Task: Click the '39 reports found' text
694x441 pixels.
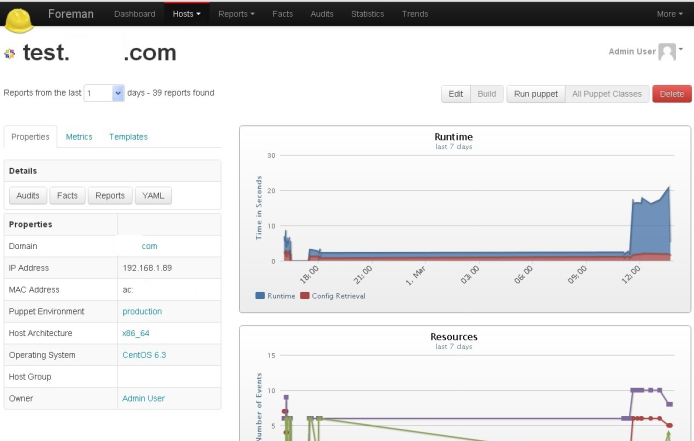Action: (183, 93)
